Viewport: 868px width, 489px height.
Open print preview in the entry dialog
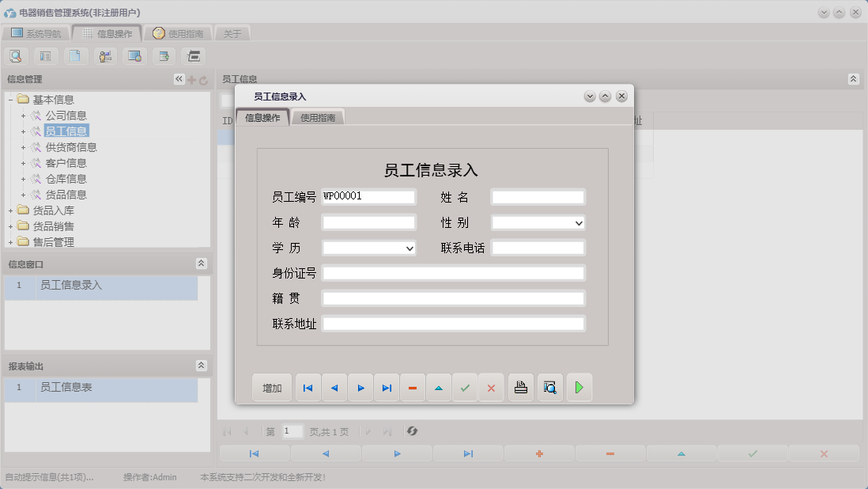click(x=549, y=387)
